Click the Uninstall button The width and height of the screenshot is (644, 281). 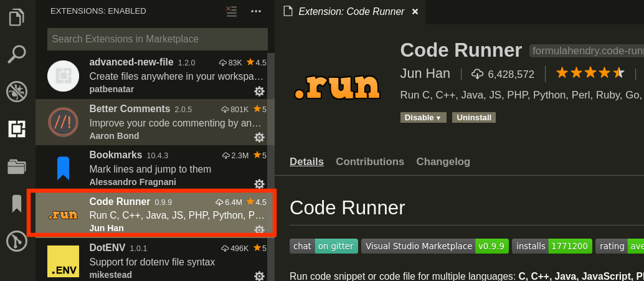[x=474, y=118]
